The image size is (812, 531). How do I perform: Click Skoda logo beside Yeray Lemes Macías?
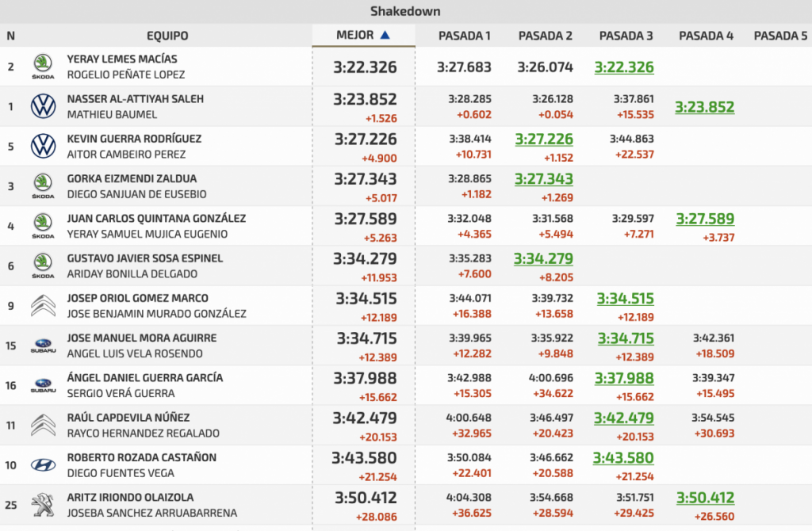(43, 67)
